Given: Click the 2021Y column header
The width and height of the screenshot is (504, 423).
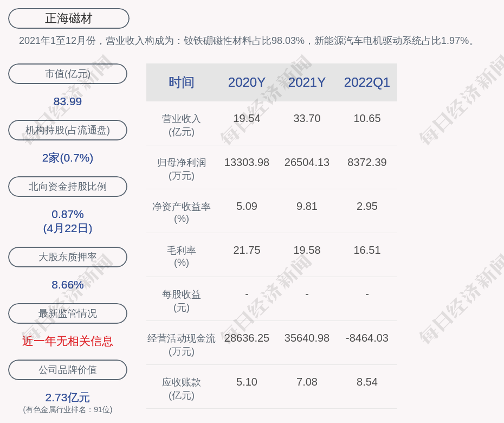Looking at the screenshot, I should coord(307,82).
